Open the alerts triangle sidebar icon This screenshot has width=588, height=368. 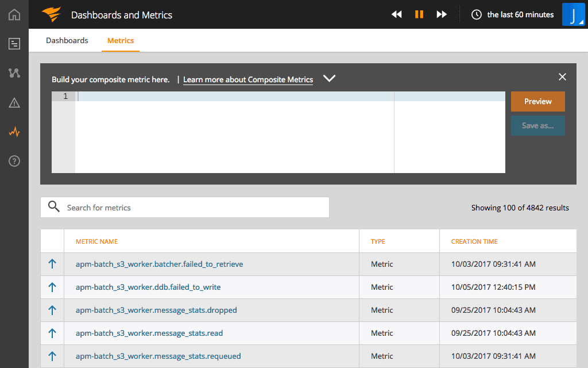(x=14, y=102)
